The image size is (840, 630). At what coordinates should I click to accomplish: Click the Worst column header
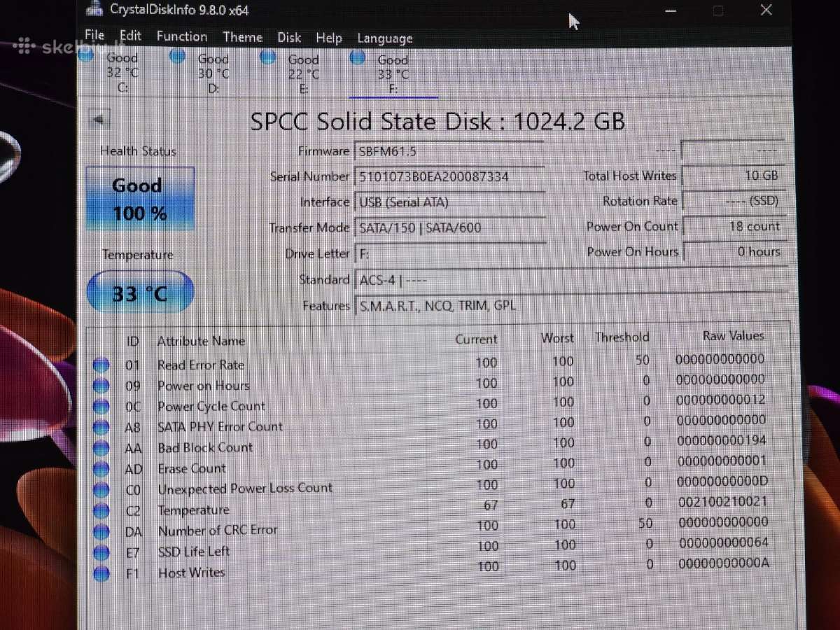[x=557, y=338]
